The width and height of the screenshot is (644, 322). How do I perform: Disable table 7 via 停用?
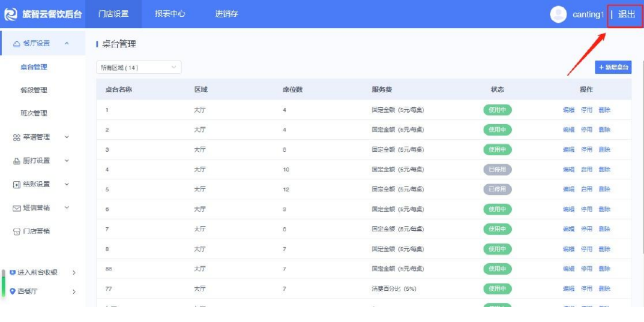click(x=586, y=229)
